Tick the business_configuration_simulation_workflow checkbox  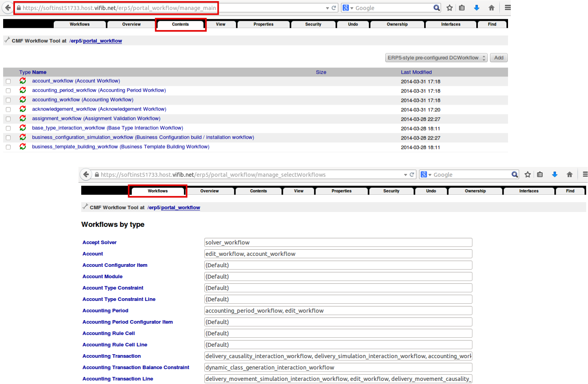[x=8, y=138]
